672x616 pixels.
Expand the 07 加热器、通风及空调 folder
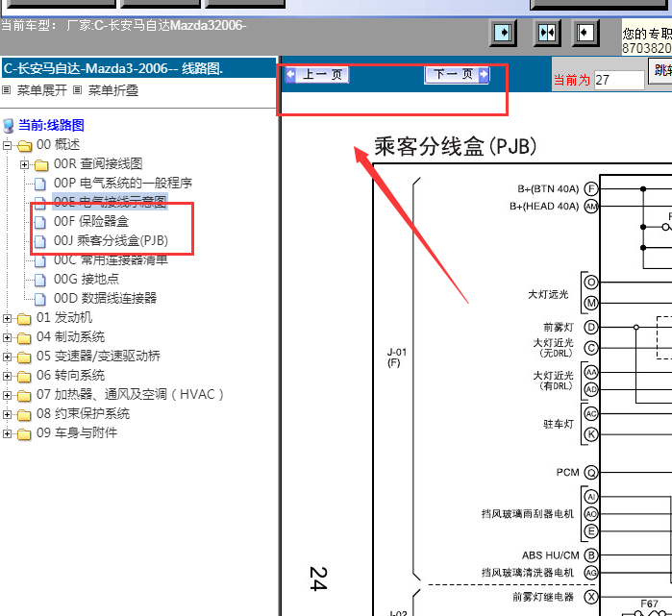click(x=7, y=395)
